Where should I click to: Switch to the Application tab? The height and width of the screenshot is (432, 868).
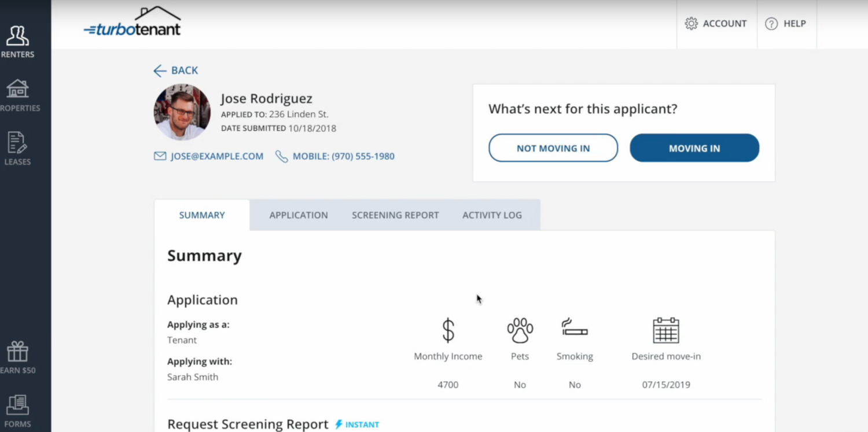(299, 215)
